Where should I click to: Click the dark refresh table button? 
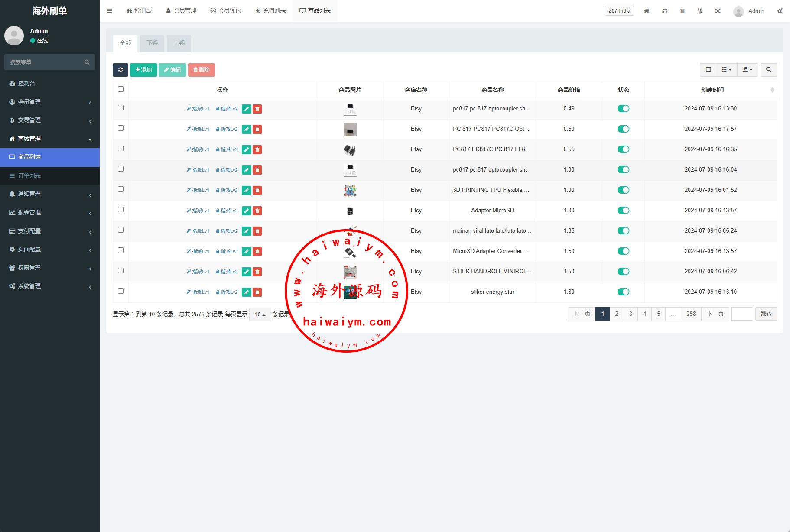[120, 70]
